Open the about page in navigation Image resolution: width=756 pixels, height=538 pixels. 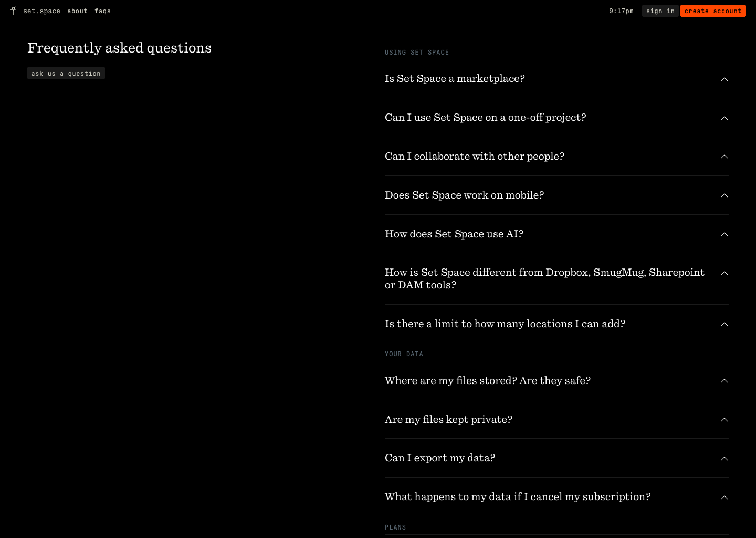(77, 11)
